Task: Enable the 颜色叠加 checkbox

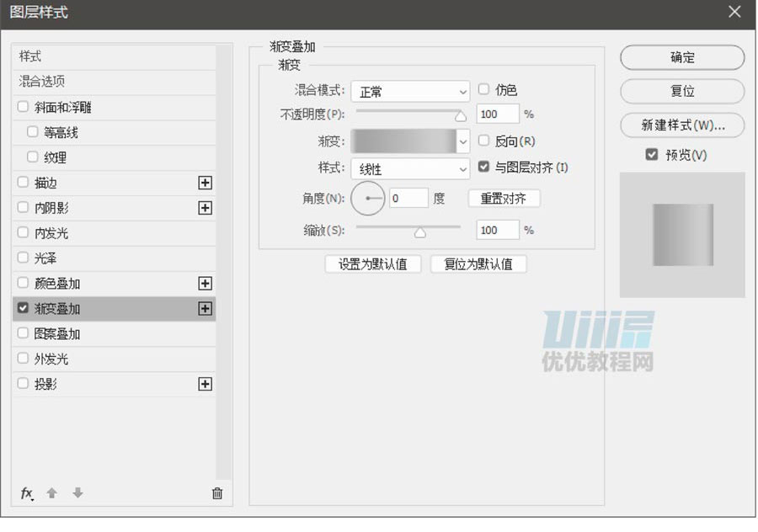Action: coord(23,283)
